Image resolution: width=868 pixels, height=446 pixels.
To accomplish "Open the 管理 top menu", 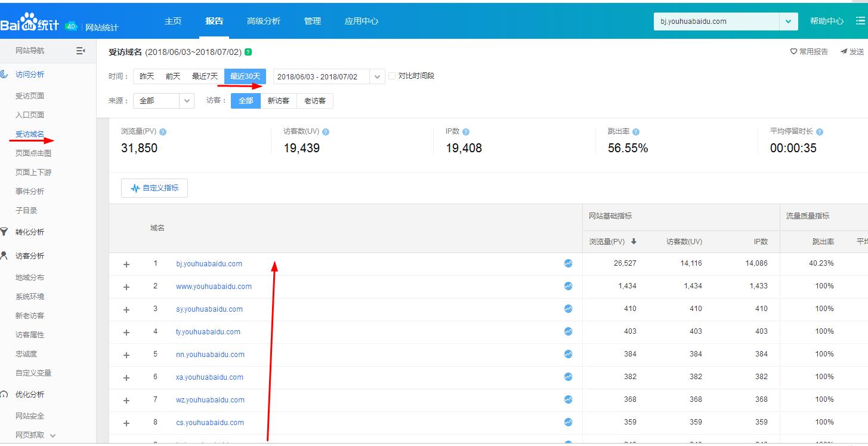I will [x=312, y=21].
